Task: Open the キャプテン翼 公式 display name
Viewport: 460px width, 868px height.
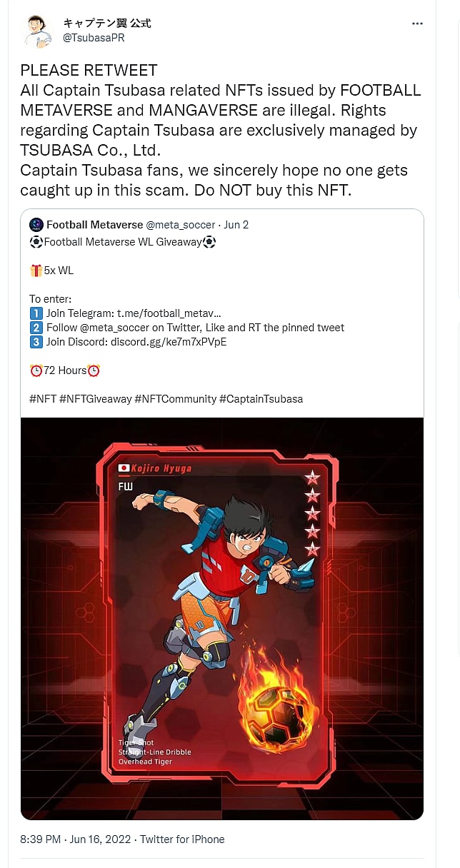Action: click(107, 24)
